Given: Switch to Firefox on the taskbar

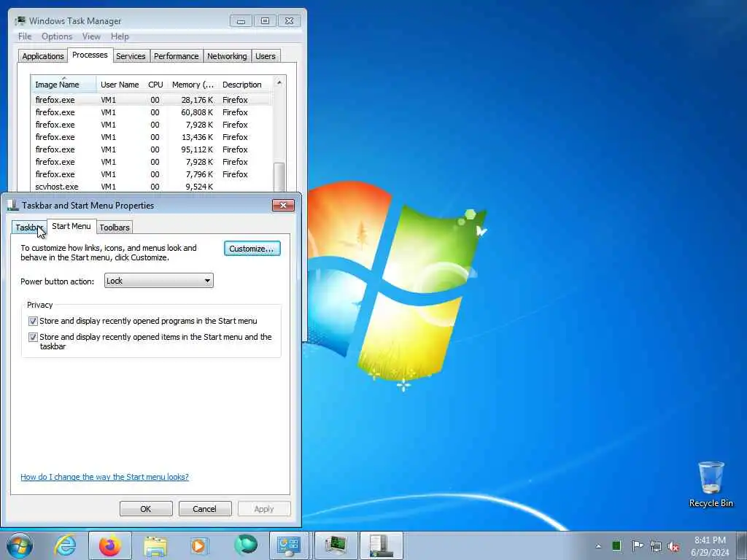Looking at the screenshot, I should 110,545.
